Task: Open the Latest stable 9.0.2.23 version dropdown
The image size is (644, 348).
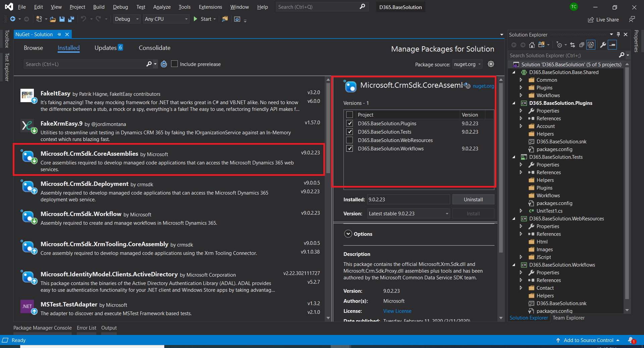Action: 408,213
